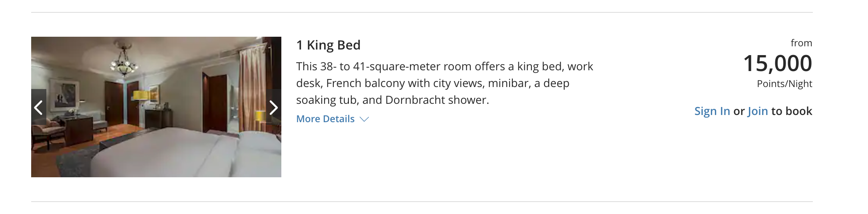Click the room description paragraph
The height and width of the screenshot is (214, 868).
point(444,83)
